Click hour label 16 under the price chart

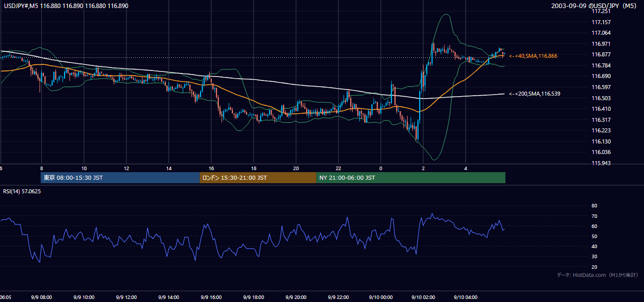point(211,168)
